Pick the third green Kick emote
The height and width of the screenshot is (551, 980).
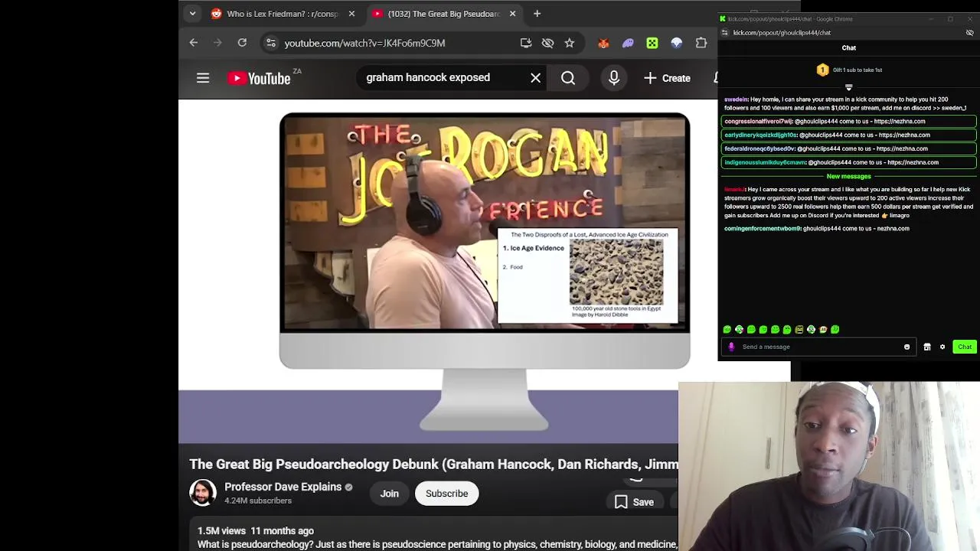tap(751, 330)
